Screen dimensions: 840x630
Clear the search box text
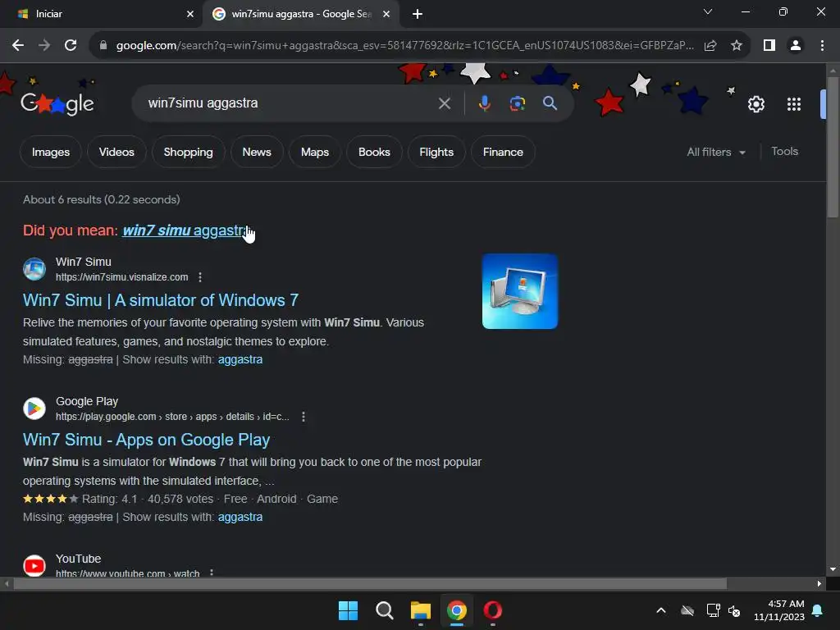[444, 103]
